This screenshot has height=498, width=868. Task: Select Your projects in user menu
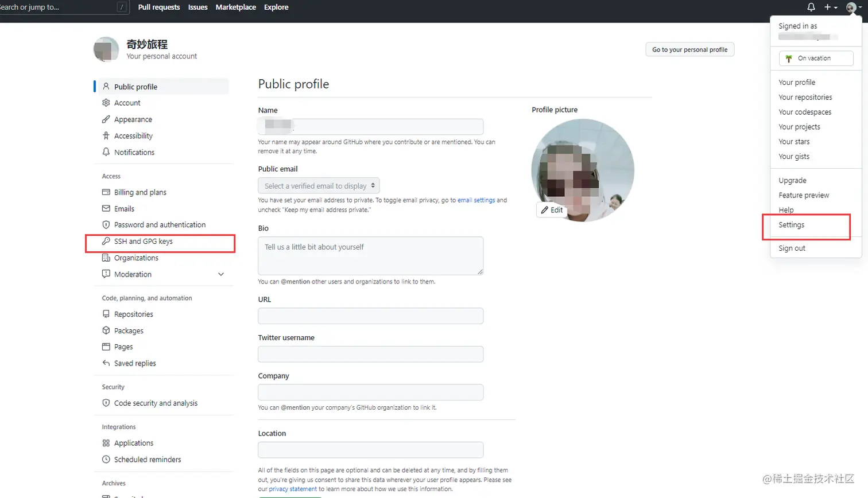coord(799,127)
